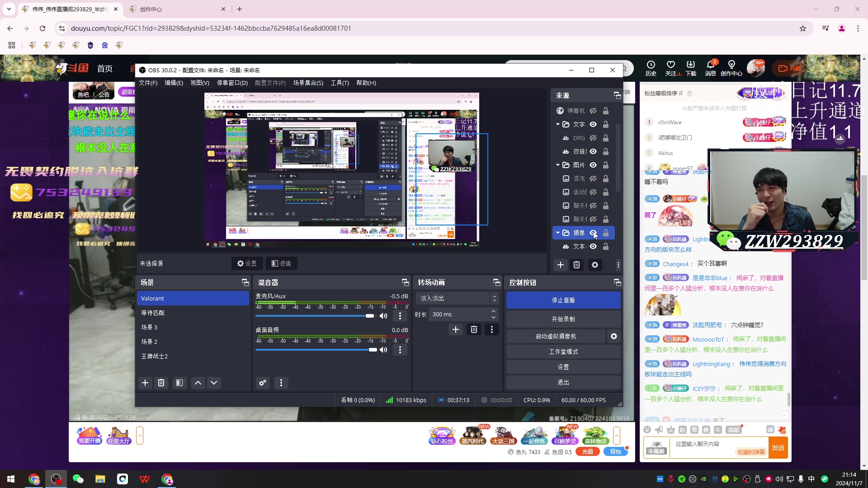Open the 视图(V) menu
Image resolution: width=868 pixels, height=488 pixels.
[200, 83]
